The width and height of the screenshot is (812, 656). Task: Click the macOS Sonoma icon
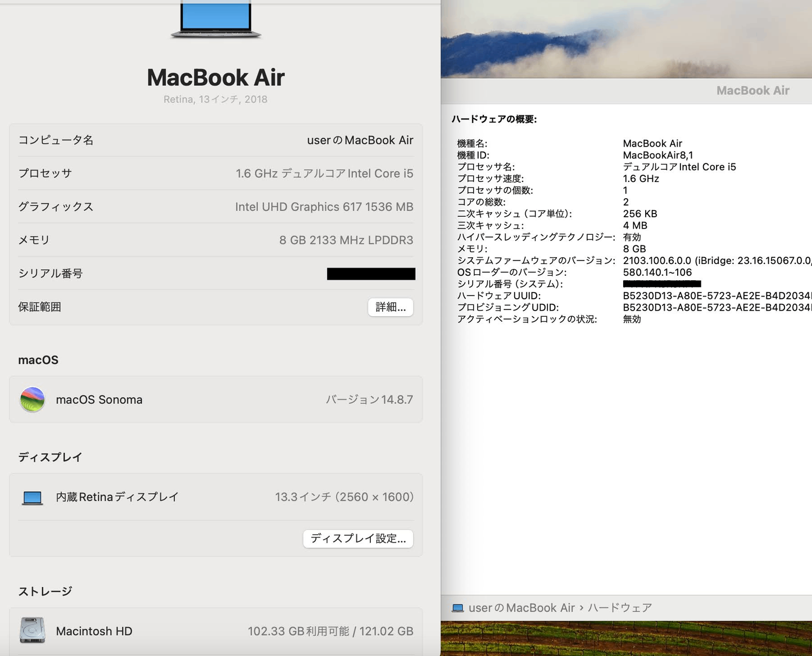click(33, 399)
